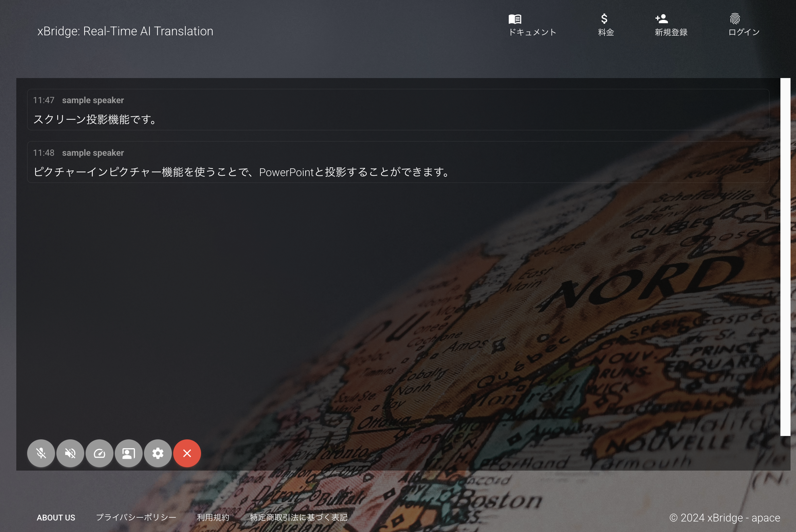Click the 2024 xBridge - apace copyright

[x=725, y=518]
